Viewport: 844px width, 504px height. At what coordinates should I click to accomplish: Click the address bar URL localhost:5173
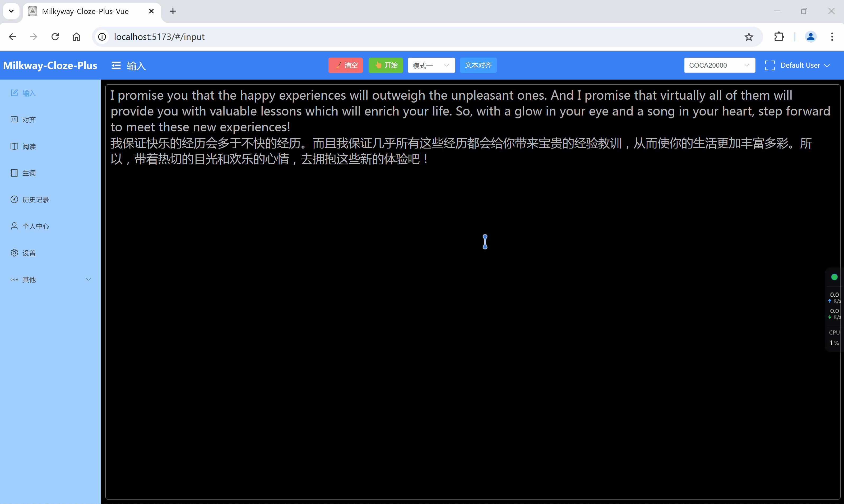[x=159, y=37]
